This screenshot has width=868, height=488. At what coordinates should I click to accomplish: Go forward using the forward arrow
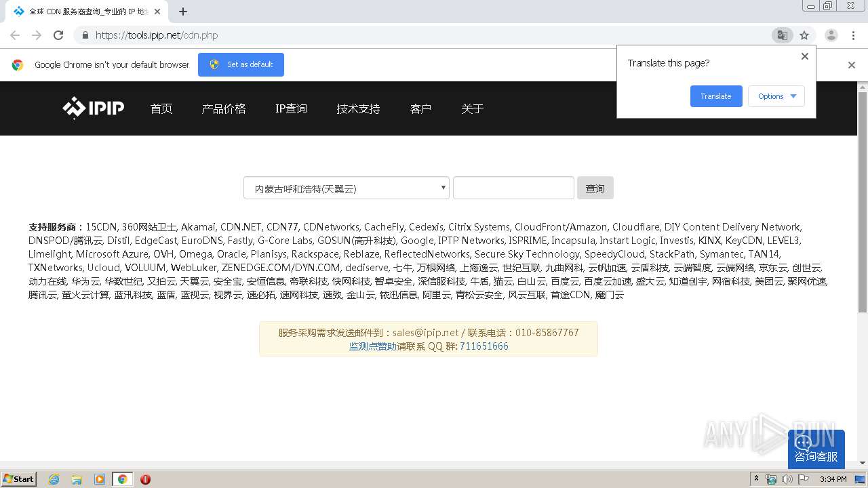[x=37, y=35]
